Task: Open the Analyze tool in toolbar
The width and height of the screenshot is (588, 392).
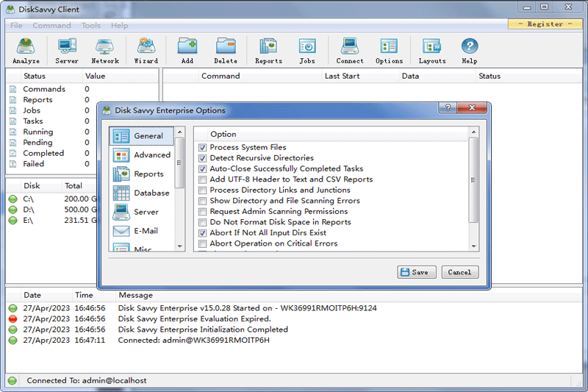Action: click(x=26, y=51)
